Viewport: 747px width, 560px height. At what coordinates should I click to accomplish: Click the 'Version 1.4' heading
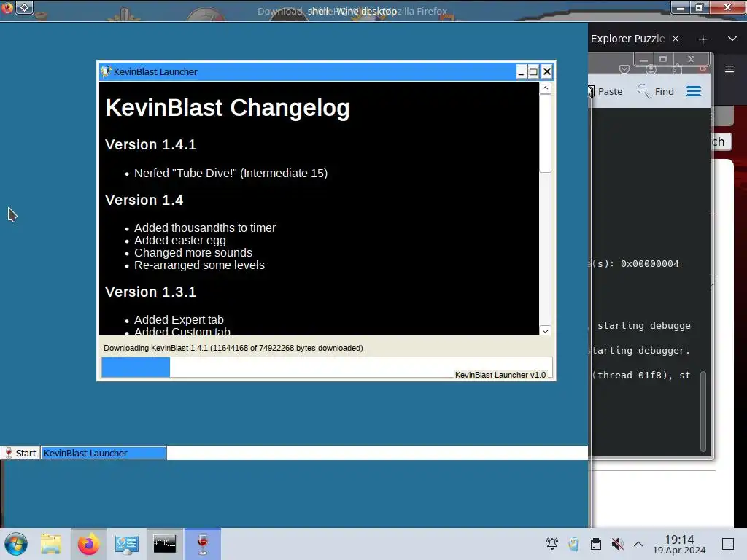(x=144, y=200)
